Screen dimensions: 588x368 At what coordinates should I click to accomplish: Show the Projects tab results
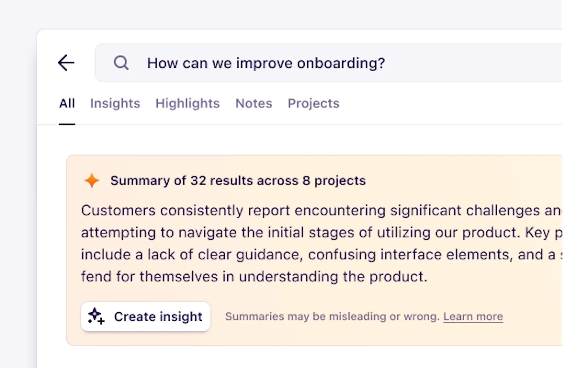[x=313, y=103]
